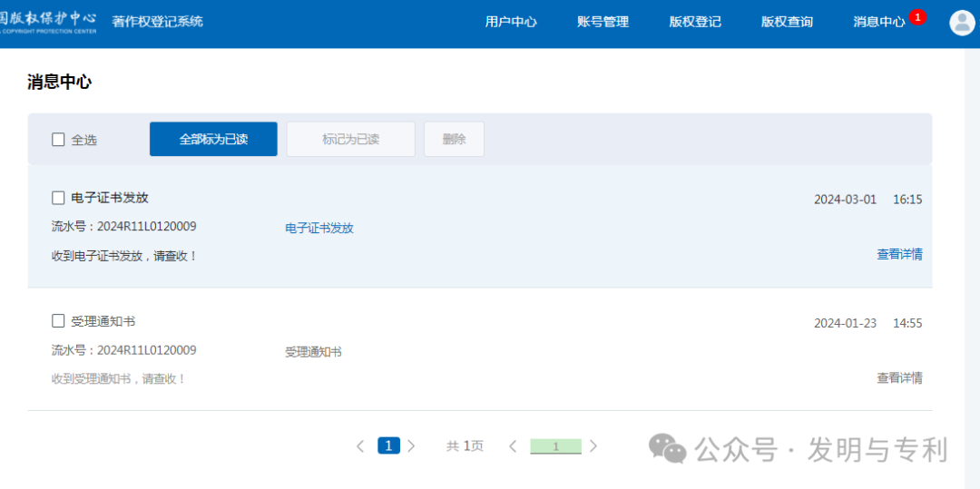Tick the 电子证书发放 message checkbox
980x489 pixels.
tap(58, 198)
